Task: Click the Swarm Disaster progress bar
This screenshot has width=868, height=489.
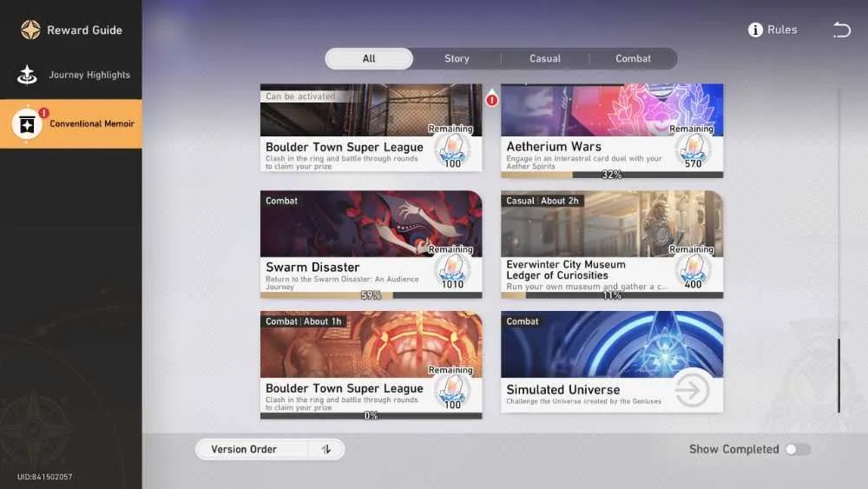Action: coord(371,295)
